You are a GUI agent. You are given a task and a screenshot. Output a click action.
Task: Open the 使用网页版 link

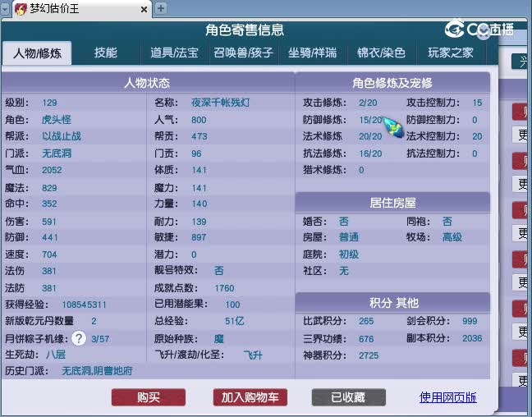(448, 397)
